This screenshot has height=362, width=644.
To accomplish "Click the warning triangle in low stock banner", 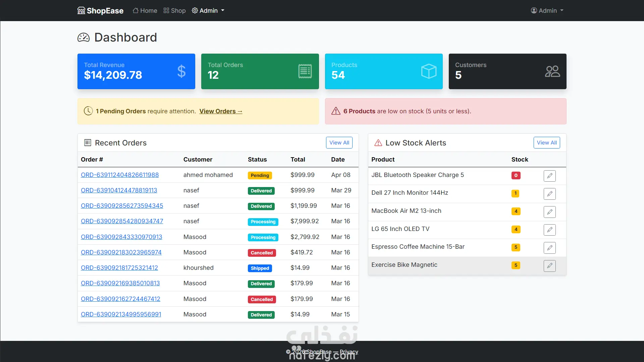I will pos(336,111).
